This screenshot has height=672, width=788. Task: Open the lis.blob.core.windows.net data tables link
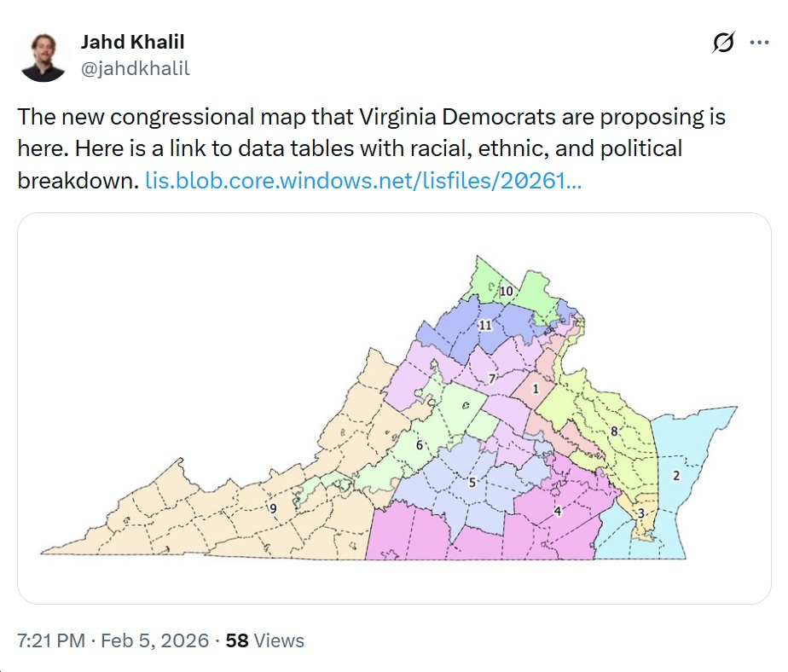tap(363, 181)
